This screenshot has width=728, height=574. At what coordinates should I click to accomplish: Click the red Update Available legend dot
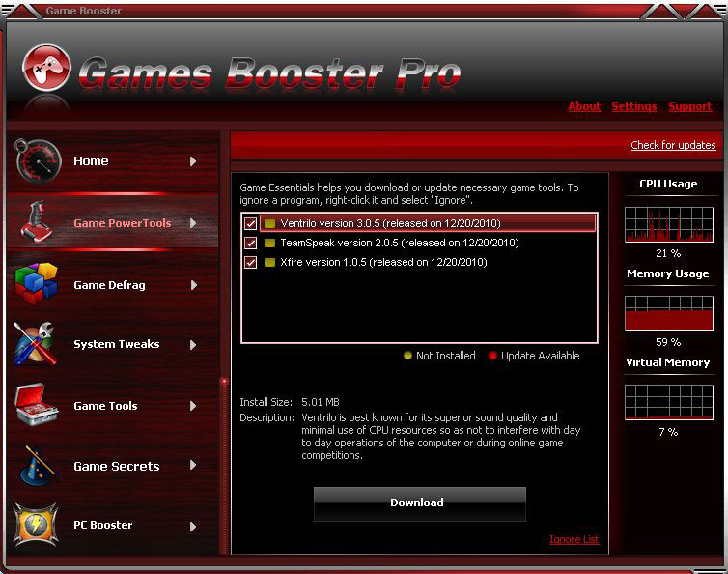[x=492, y=356]
